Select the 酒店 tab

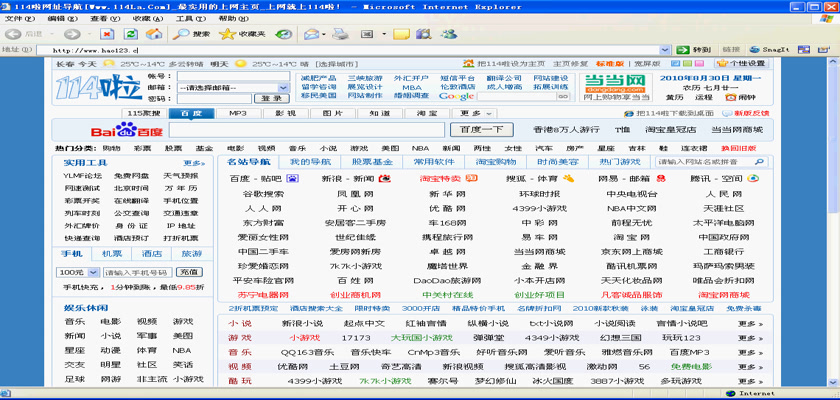tap(152, 253)
